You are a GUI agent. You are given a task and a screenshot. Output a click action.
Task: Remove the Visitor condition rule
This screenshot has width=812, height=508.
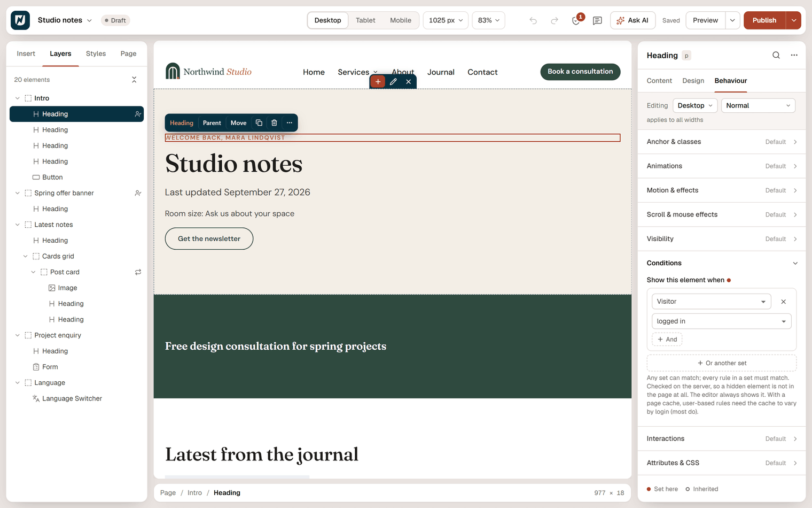[784, 302]
